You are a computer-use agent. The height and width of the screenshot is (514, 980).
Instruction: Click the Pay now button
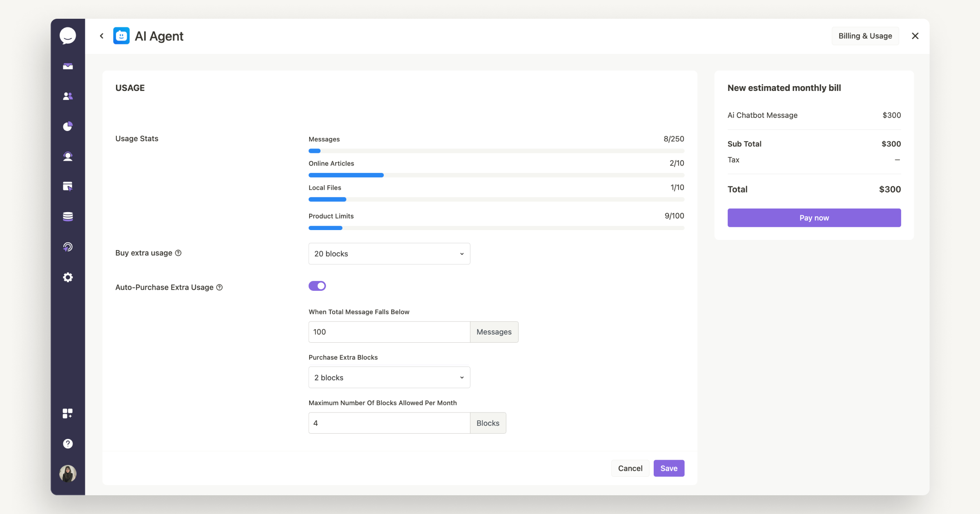tap(813, 217)
